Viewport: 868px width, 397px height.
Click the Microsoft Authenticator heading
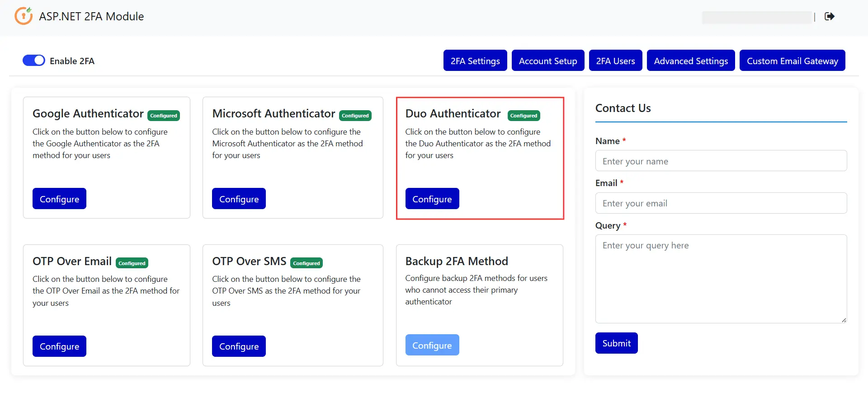pos(274,113)
